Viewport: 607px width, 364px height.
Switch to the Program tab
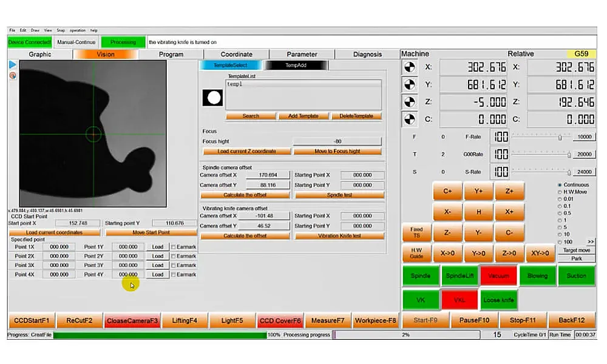pyautogui.click(x=171, y=55)
